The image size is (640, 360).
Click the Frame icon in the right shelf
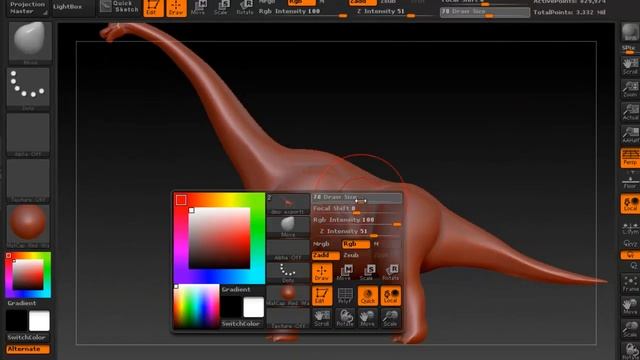click(630, 284)
